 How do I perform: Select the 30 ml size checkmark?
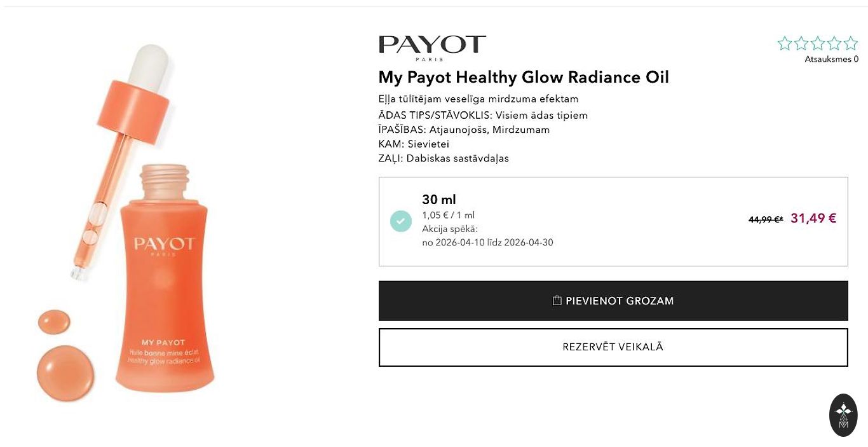(x=401, y=221)
